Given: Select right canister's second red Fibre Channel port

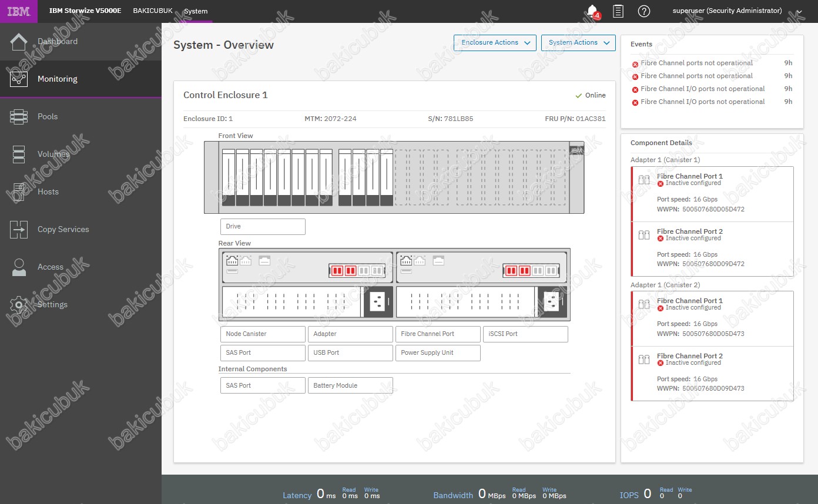Looking at the screenshot, I should 524,271.
